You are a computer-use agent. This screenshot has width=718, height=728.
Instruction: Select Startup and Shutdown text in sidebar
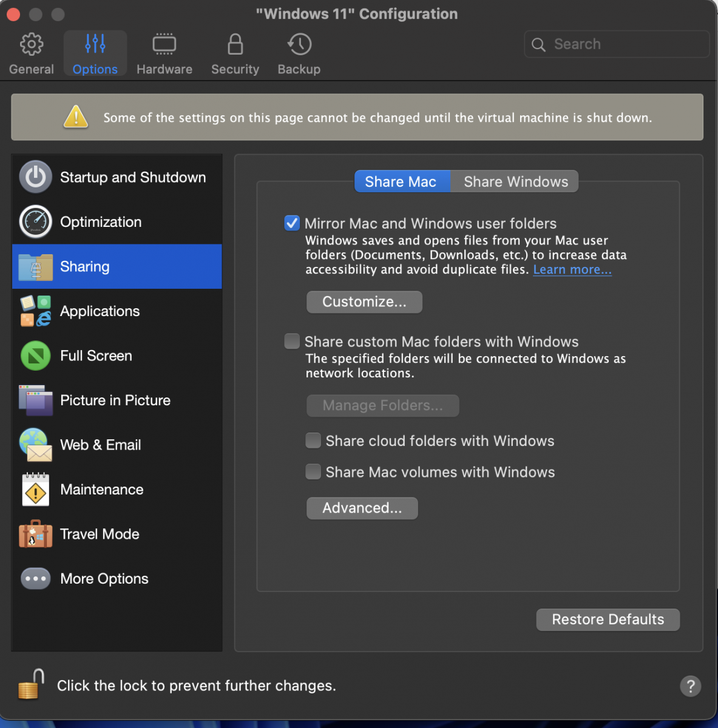click(x=133, y=177)
